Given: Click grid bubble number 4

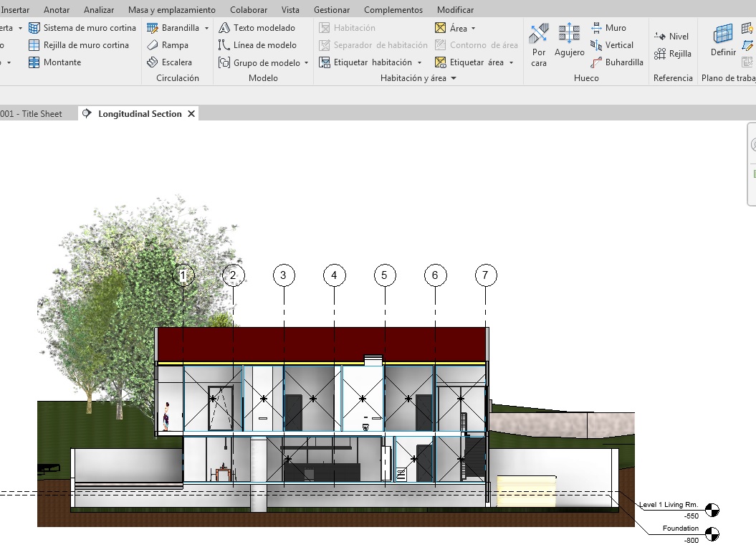Looking at the screenshot, I should pos(334,275).
